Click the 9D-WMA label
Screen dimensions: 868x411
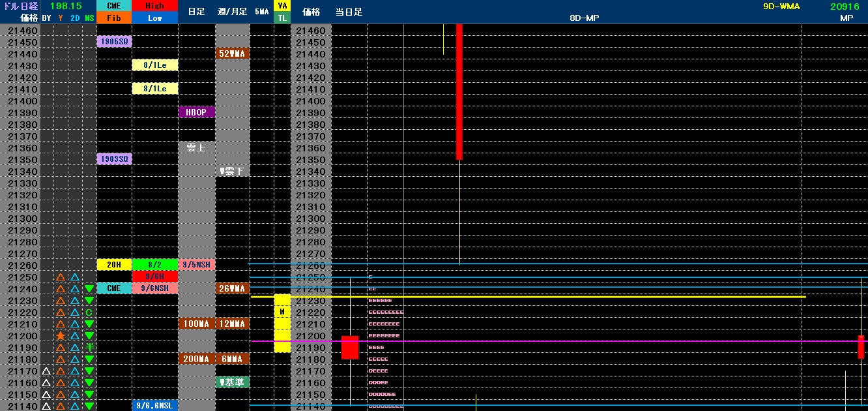pyautogui.click(x=781, y=6)
